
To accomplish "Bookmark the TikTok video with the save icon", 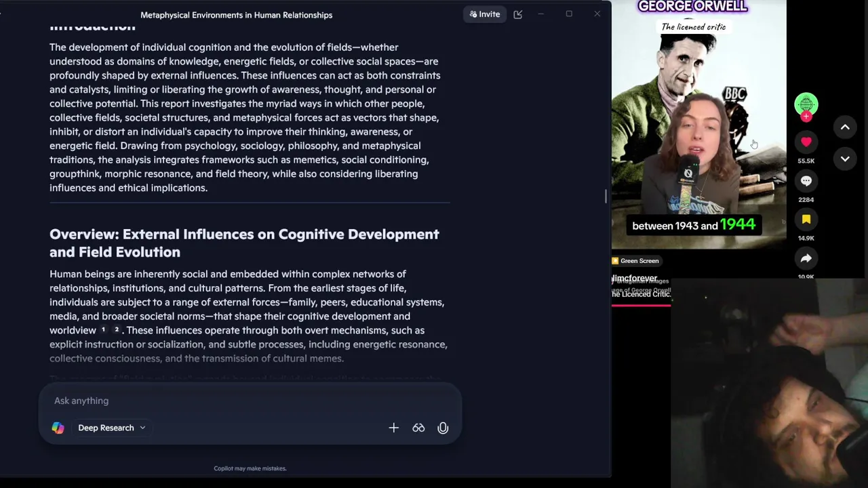I will 806,220.
